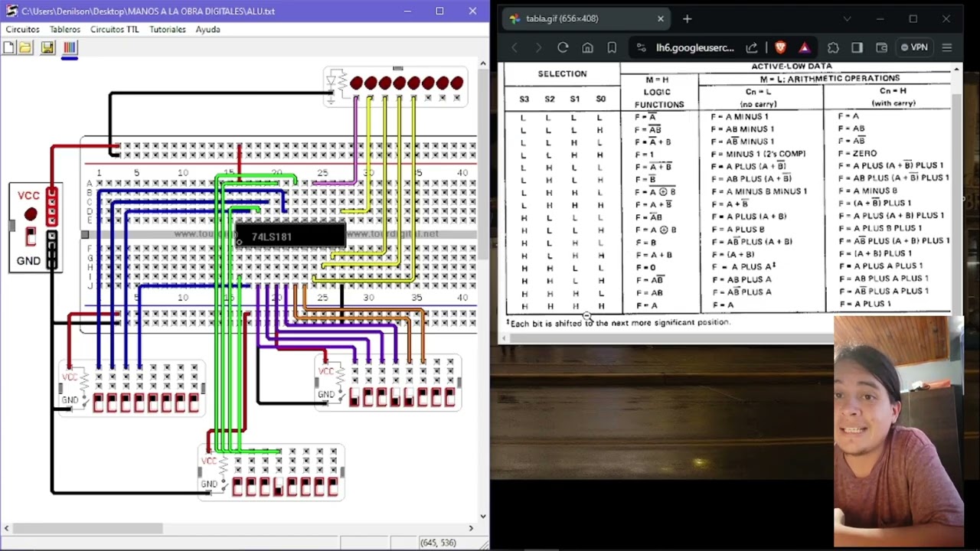Image resolution: width=980 pixels, height=551 pixels.
Task: Click the 'VCC' label on power module
Action: pos(28,195)
